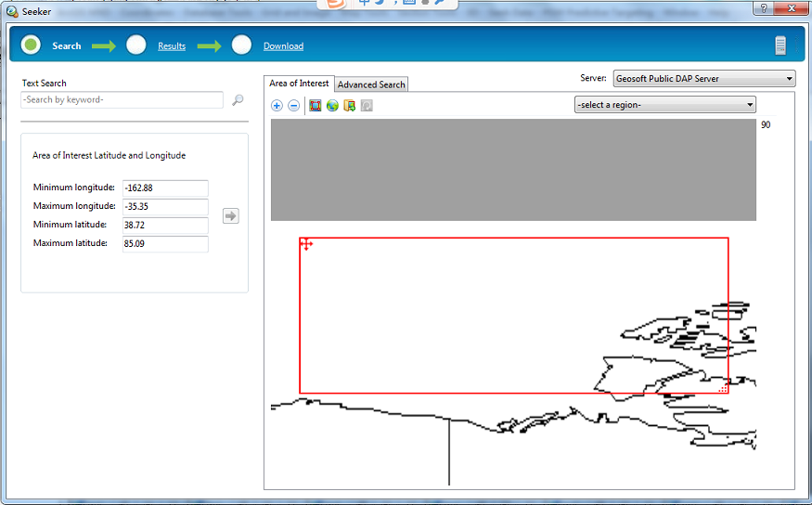The width and height of the screenshot is (812, 505).
Task: Click the magnifier keyword search icon
Action: click(x=238, y=100)
